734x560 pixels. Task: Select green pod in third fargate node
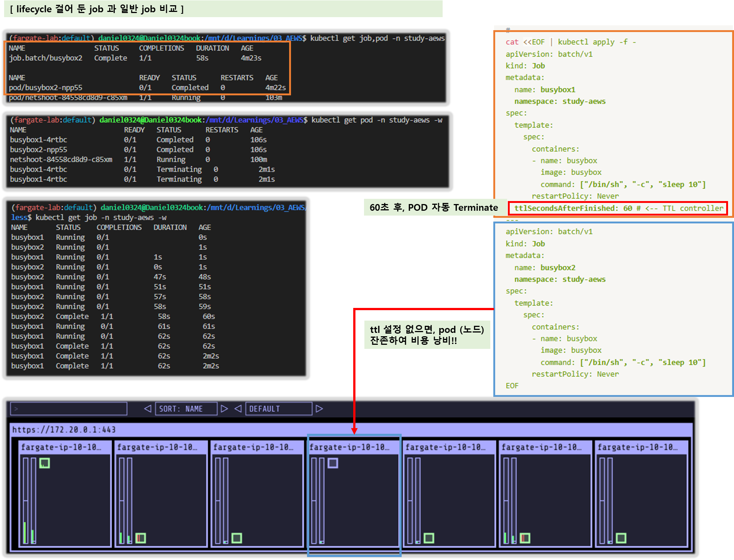[237, 538]
